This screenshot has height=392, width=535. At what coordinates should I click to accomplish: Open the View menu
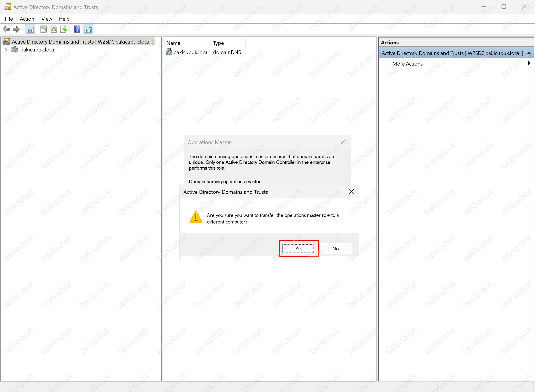(x=46, y=19)
